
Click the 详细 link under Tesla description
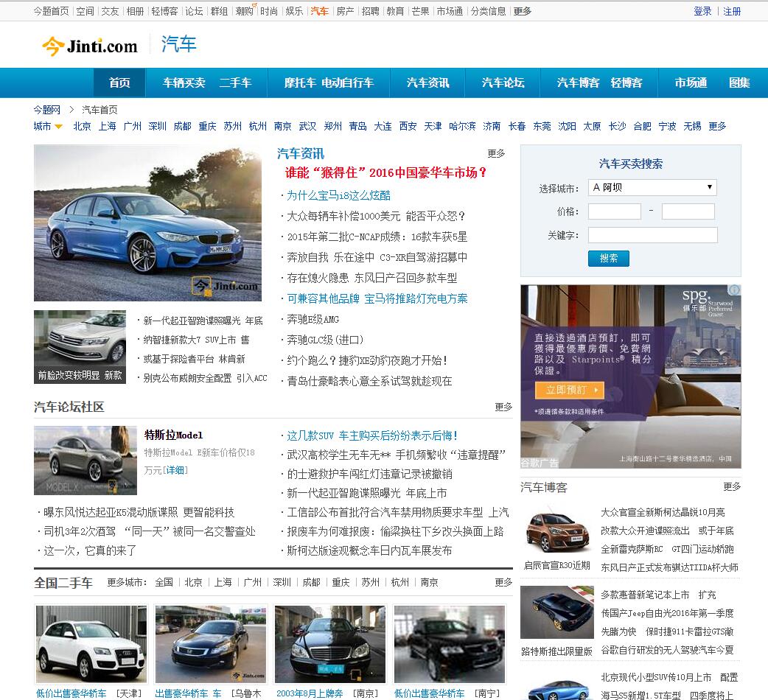click(175, 470)
